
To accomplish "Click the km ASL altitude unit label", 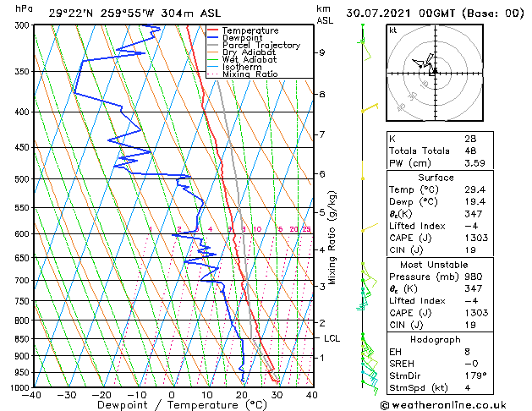I will (325, 14).
